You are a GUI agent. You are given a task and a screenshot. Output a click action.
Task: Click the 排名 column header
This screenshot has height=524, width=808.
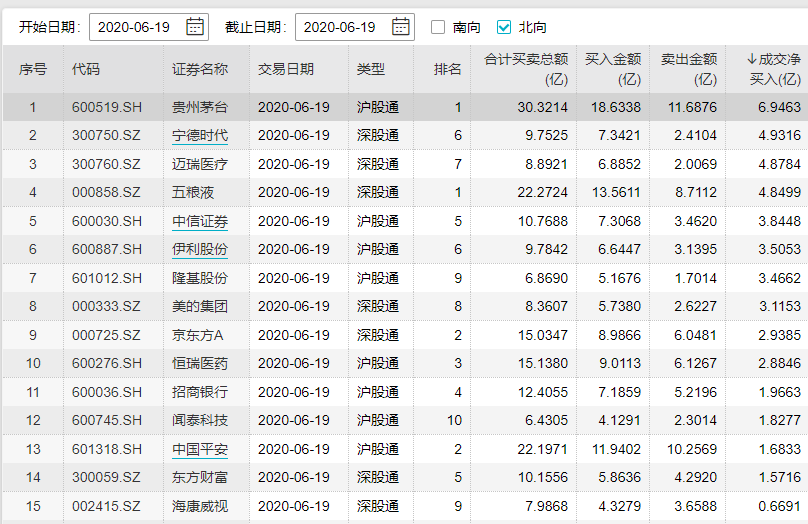pos(447,69)
